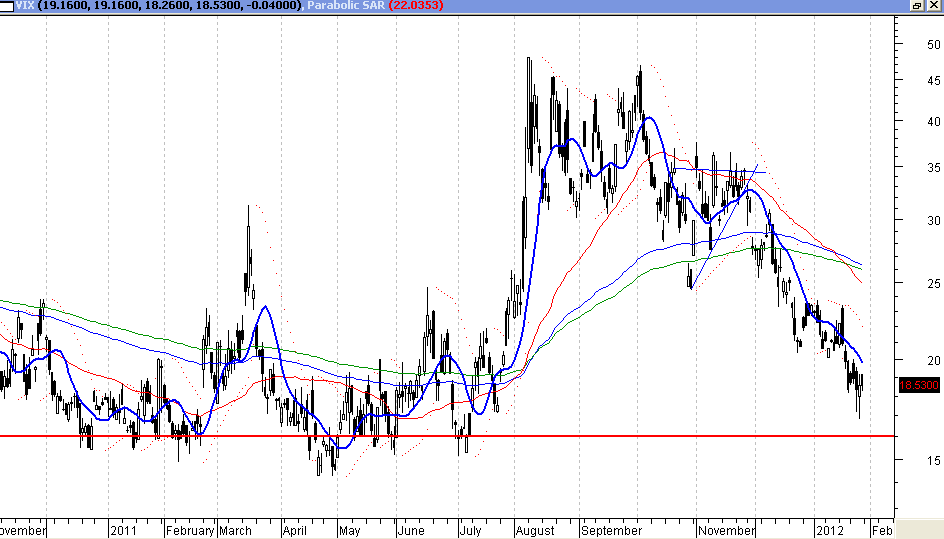Click the 45 price axis label

tap(934, 81)
